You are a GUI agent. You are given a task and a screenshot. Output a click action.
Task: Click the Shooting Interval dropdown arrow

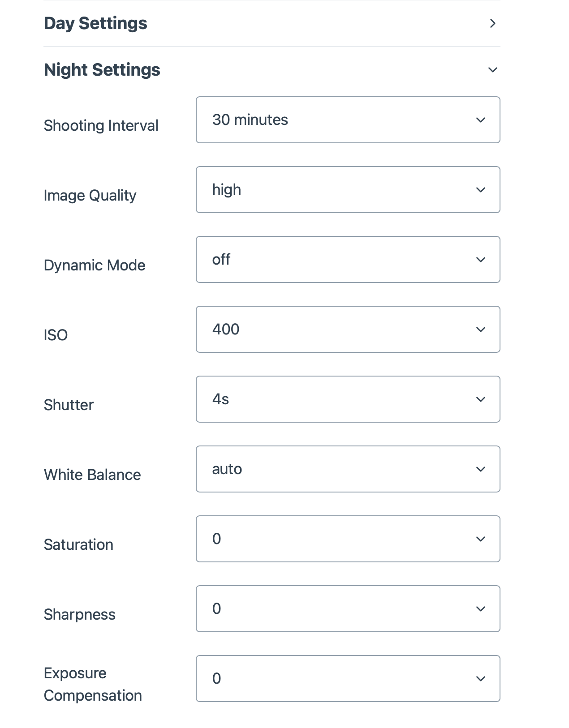pos(481,120)
